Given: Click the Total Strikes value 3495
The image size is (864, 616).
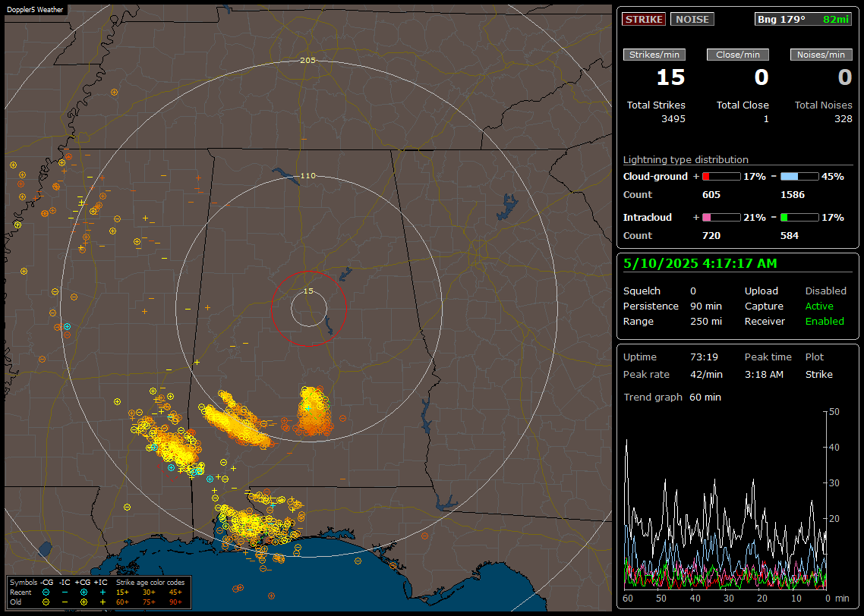Looking at the screenshot, I should coord(673,119).
